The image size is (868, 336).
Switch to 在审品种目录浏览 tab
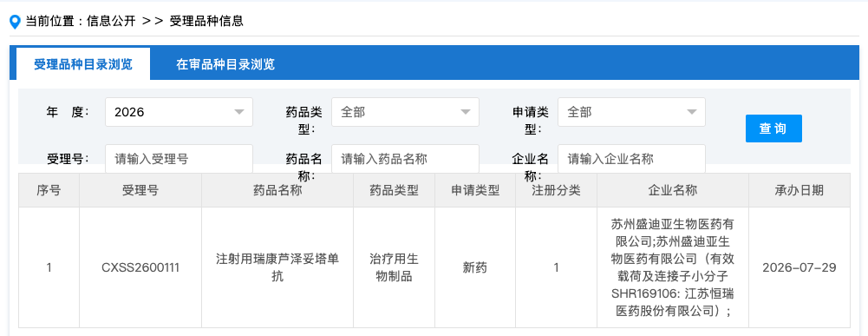[x=225, y=64]
